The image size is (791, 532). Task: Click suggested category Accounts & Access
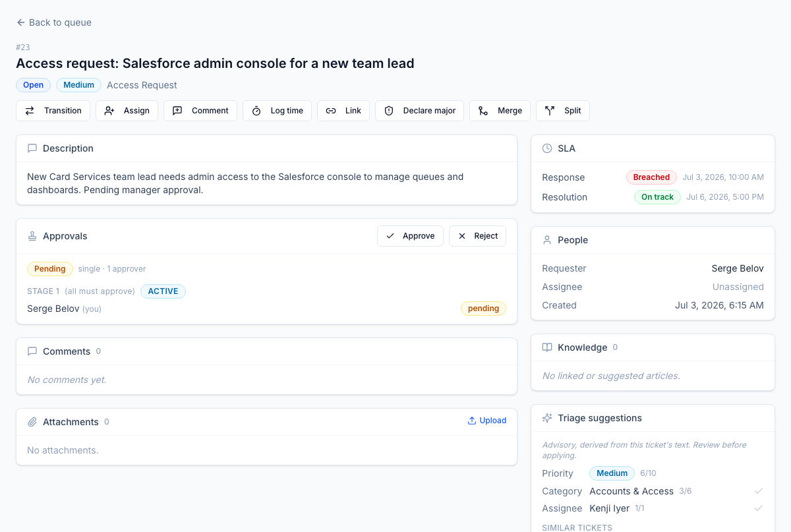pyautogui.click(x=631, y=491)
